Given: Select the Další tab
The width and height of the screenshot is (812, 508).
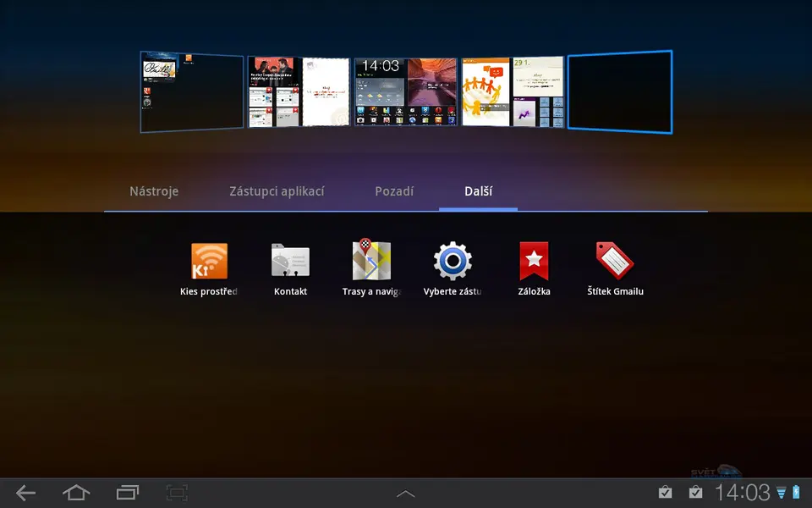Looking at the screenshot, I should [478, 191].
